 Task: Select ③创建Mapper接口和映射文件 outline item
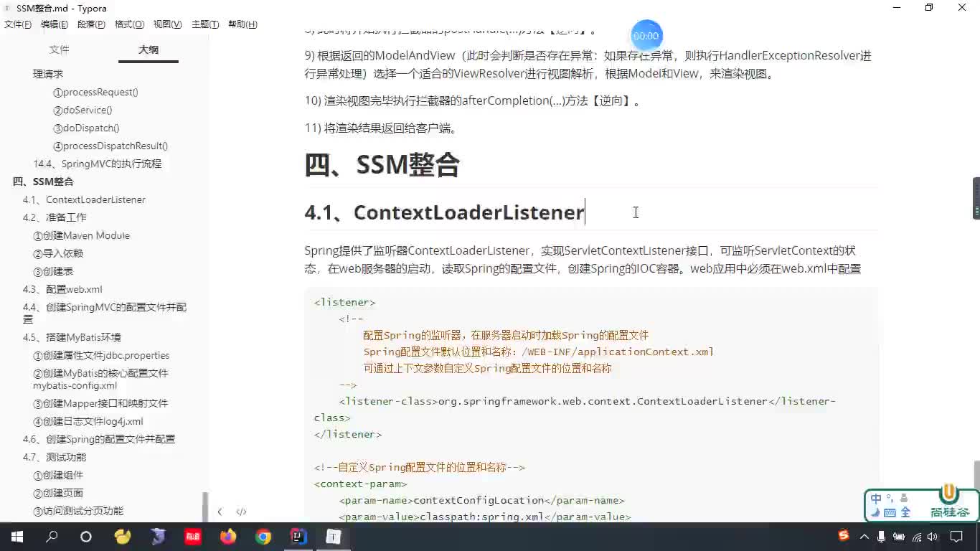(x=100, y=403)
